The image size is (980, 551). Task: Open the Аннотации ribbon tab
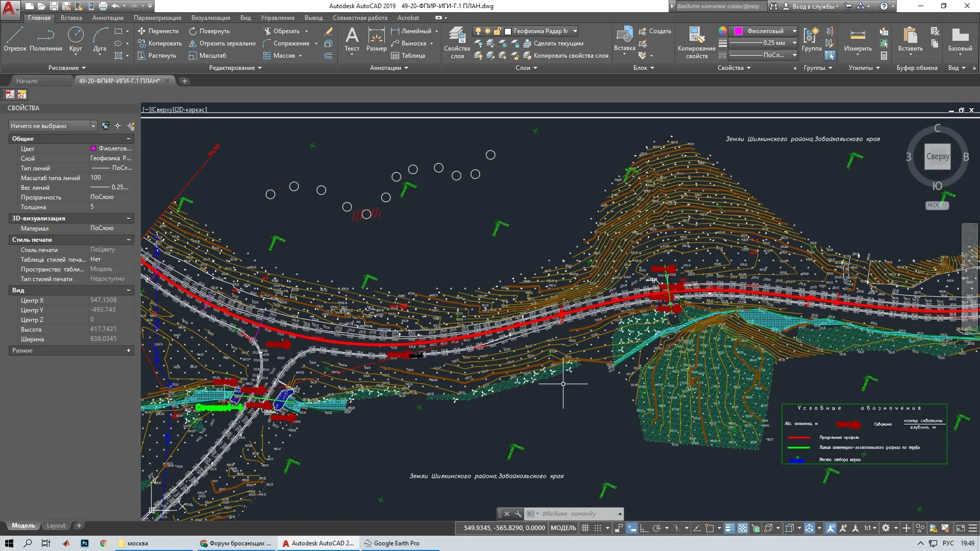(x=108, y=18)
